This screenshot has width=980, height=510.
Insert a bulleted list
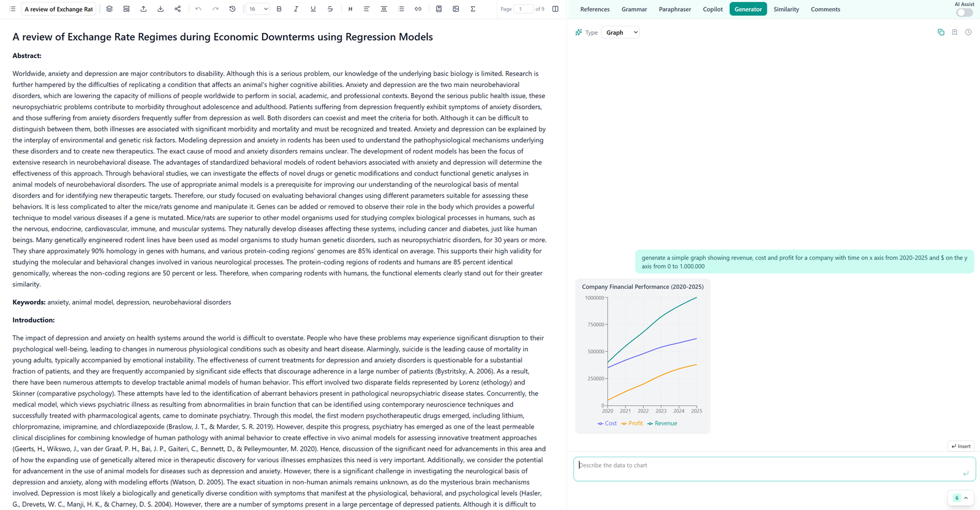[x=401, y=9]
